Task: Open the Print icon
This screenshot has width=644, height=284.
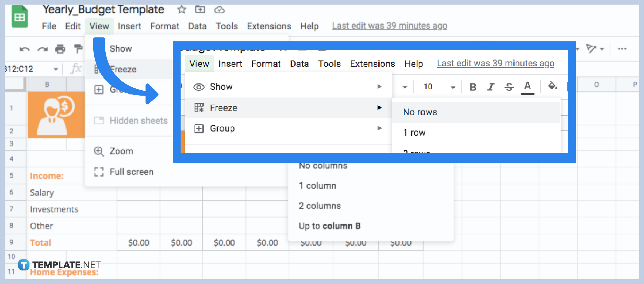Action: point(60,49)
